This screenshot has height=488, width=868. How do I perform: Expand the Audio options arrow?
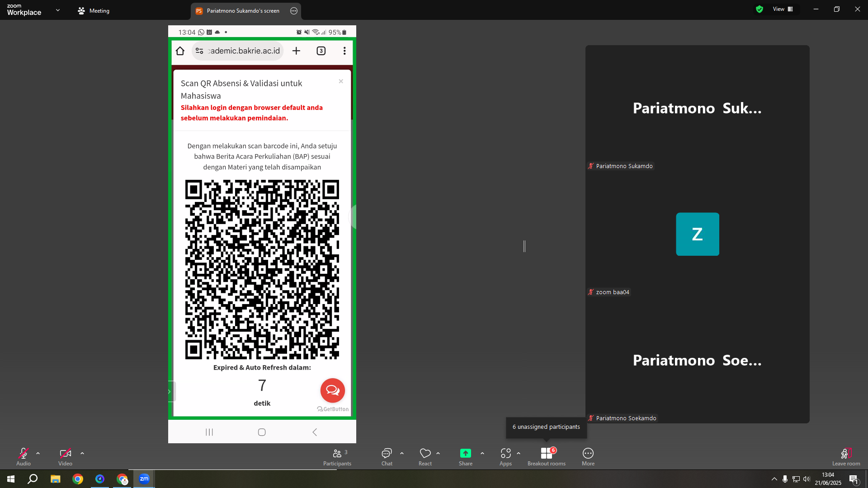(x=38, y=453)
